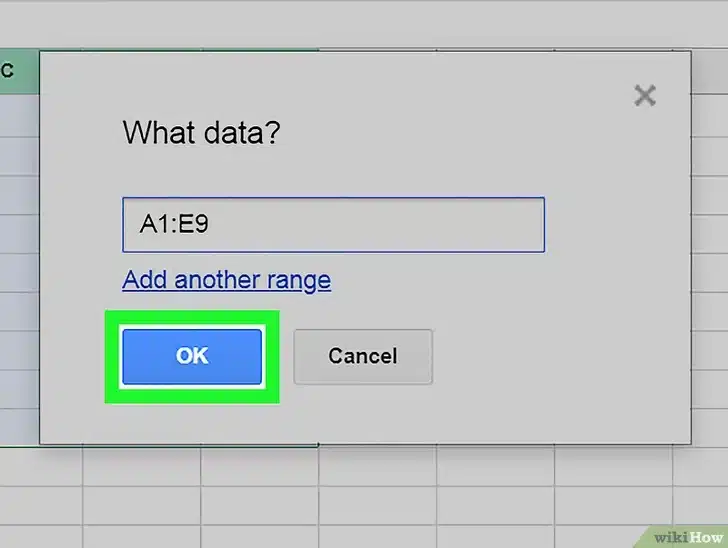728x548 pixels.
Task: Click the column header right of the dialog
Action: click(x=709, y=70)
